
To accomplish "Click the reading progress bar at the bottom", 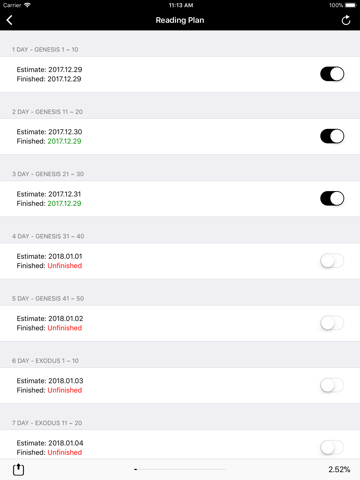I will click(x=180, y=469).
